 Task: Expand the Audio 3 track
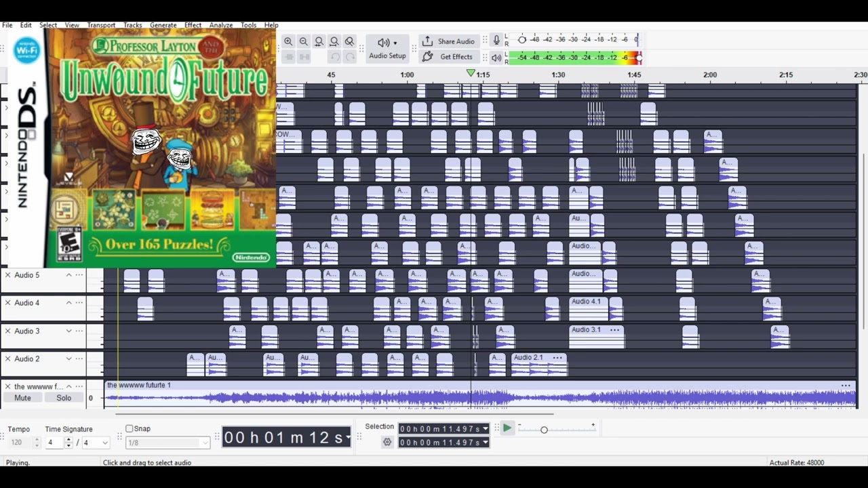click(68, 331)
